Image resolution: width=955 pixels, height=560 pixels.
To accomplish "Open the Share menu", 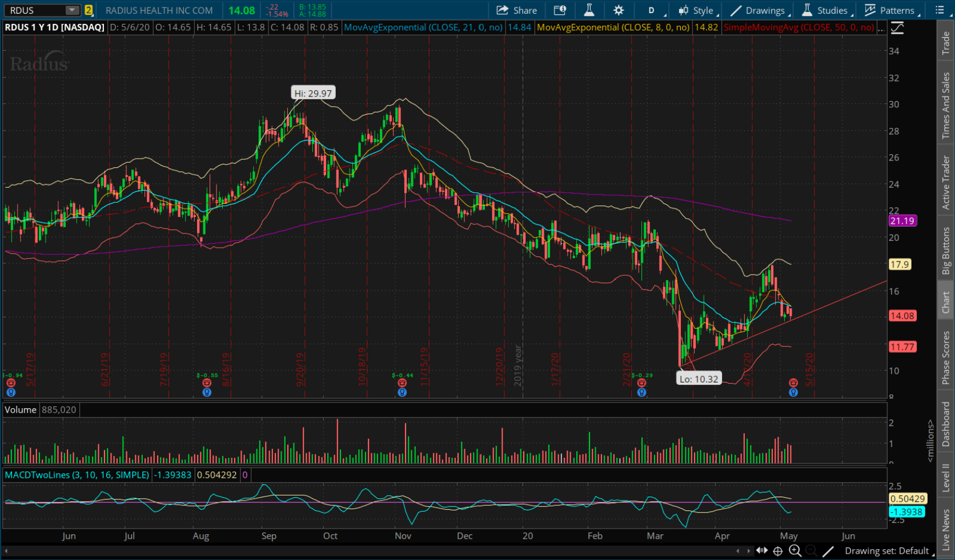I will pos(516,10).
